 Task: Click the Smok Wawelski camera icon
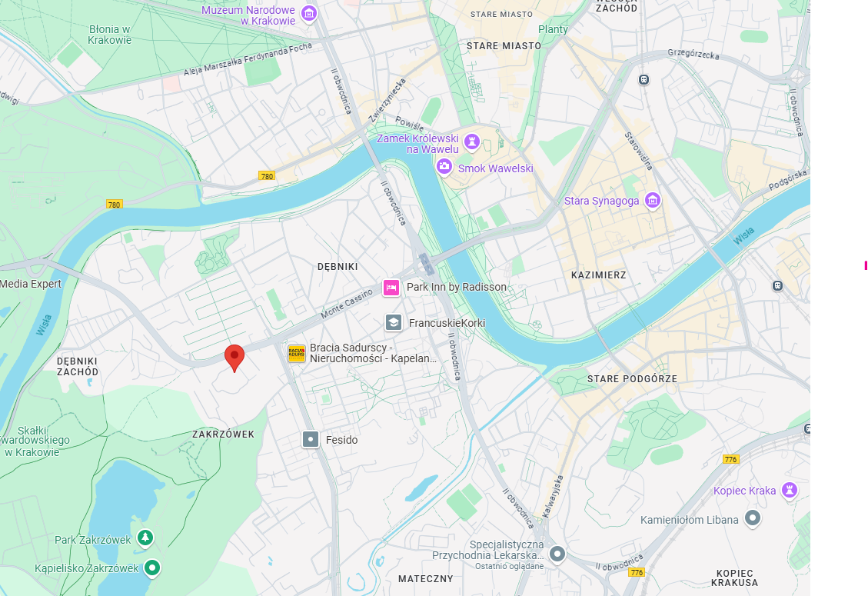point(444,166)
